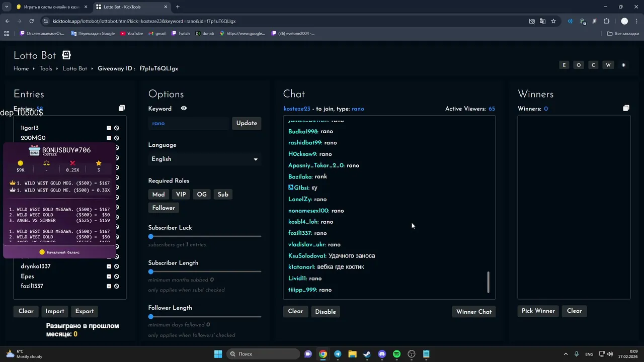Toggle Winners panel with W button

tap(608, 65)
